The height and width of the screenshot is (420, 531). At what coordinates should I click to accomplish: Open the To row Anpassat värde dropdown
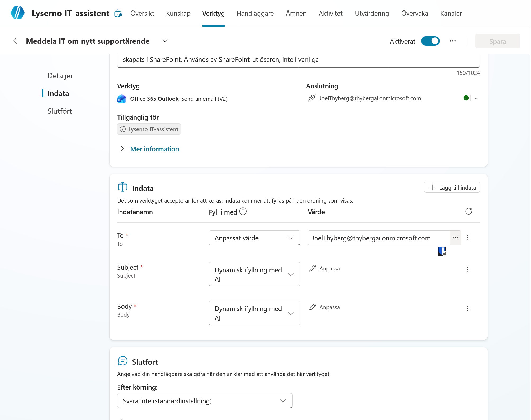[x=254, y=238]
